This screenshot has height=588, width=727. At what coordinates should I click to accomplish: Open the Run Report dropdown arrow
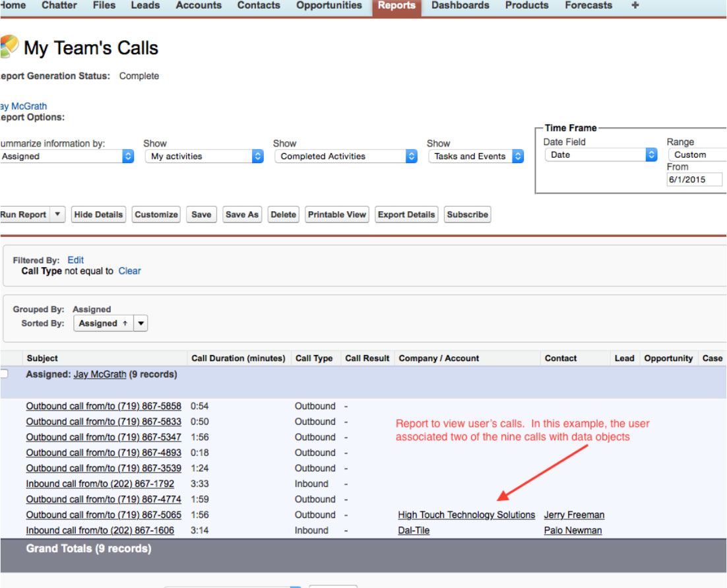[x=58, y=214]
